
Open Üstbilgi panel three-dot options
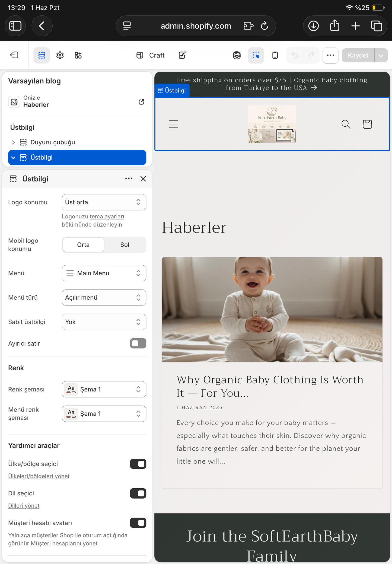pos(129,179)
